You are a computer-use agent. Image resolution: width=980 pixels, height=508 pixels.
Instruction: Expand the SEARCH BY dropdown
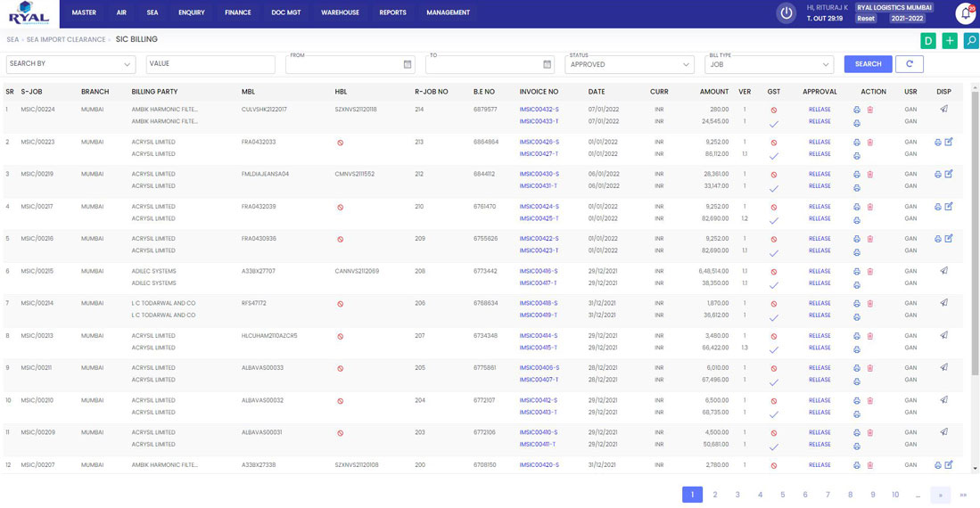70,64
